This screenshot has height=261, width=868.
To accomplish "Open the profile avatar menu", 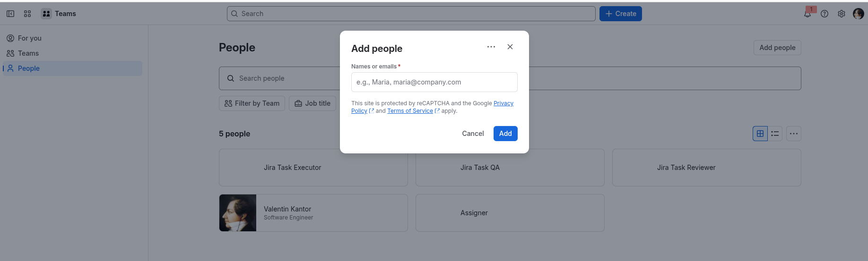I will pyautogui.click(x=859, y=14).
